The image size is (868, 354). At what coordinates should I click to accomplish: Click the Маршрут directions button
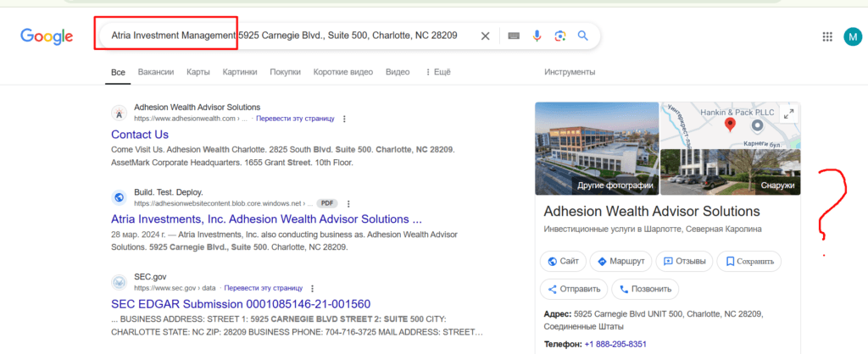point(620,261)
